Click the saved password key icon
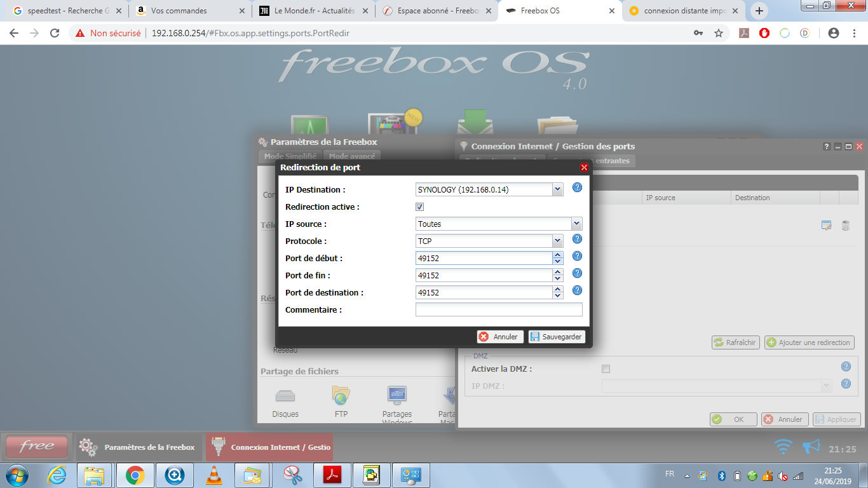 click(698, 33)
